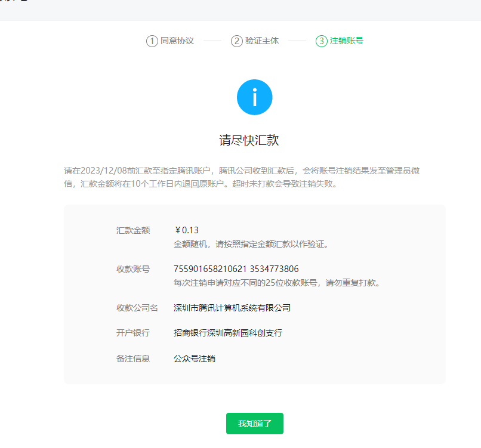Click the amount ￥0.13

point(187,230)
